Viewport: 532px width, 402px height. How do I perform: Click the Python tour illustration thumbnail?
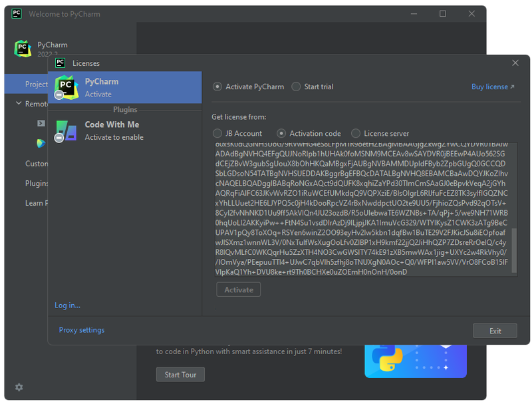(x=415, y=361)
